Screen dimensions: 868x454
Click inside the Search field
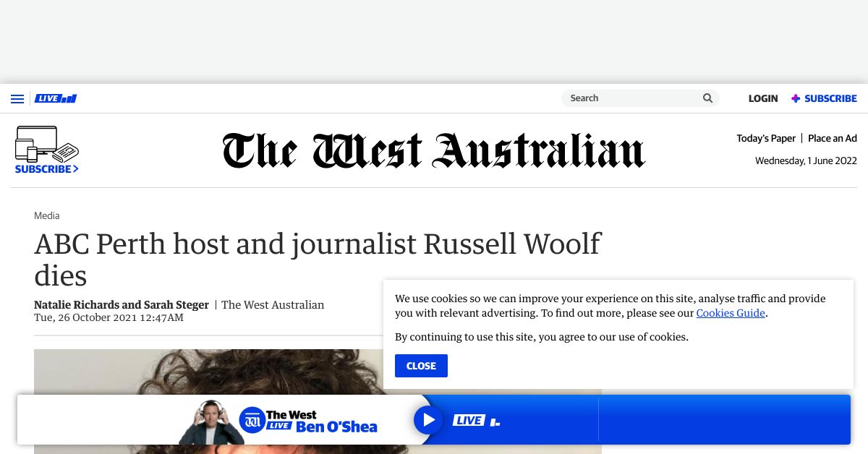click(x=629, y=98)
